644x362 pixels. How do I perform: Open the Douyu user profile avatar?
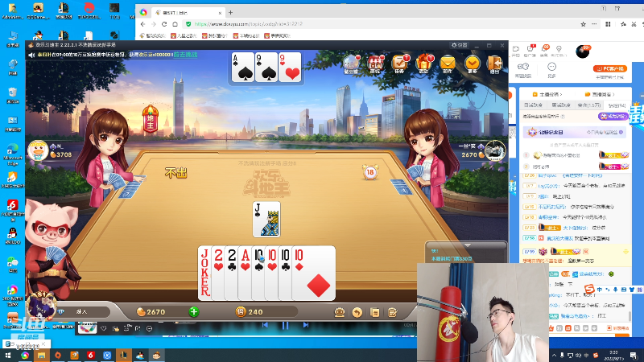click(582, 51)
